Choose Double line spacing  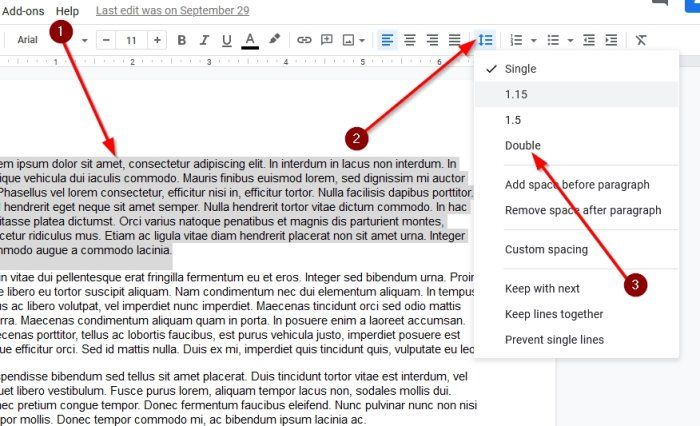point(523,145)
